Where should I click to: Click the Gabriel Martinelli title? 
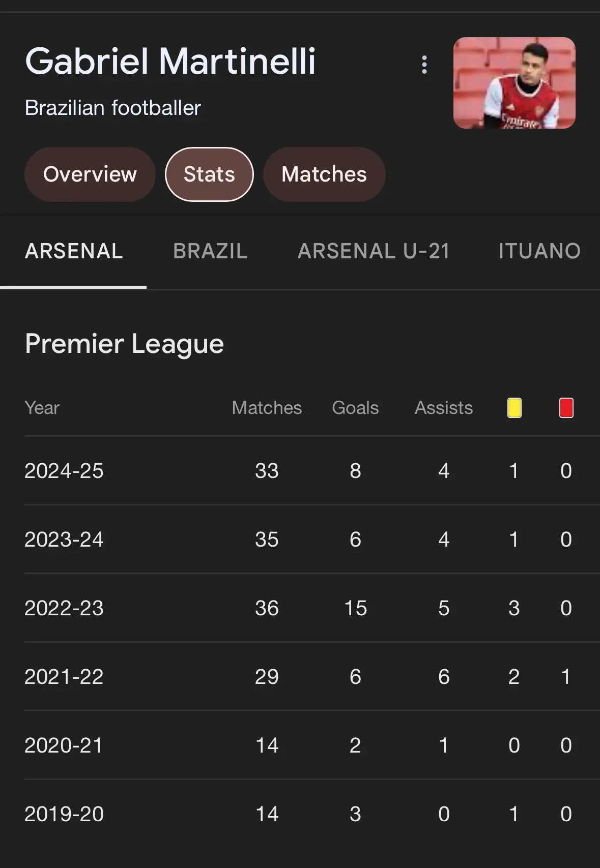point(170,62)
